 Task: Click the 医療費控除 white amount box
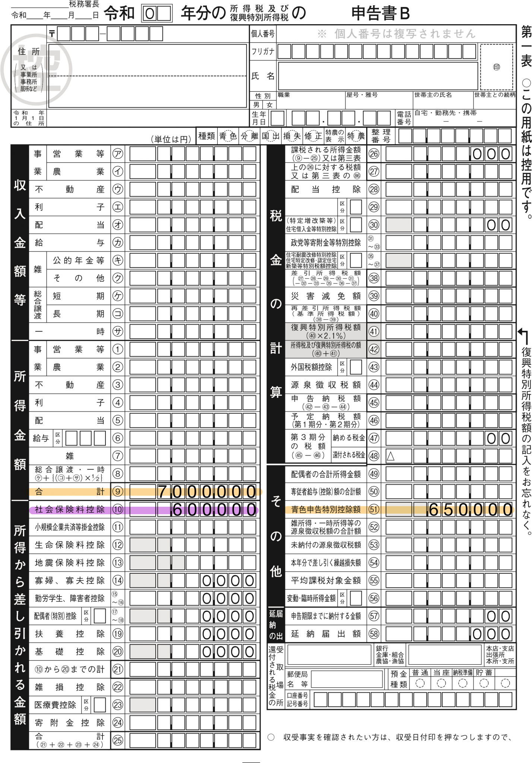coord(143,705)
